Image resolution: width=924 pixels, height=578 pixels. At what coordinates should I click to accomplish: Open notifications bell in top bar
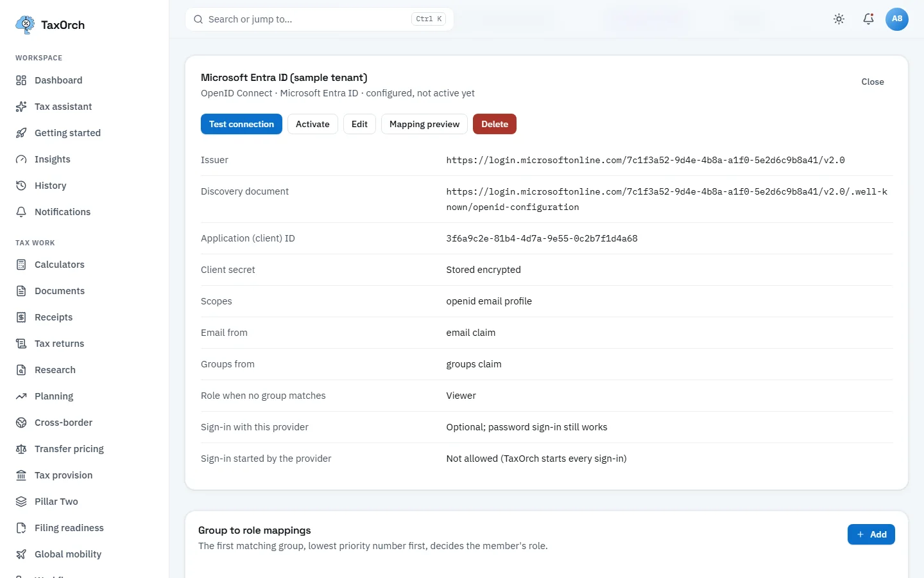(868, 19)
